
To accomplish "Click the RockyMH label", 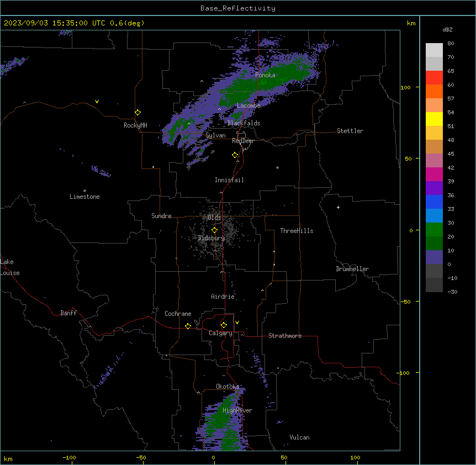I will click(135, 125).
